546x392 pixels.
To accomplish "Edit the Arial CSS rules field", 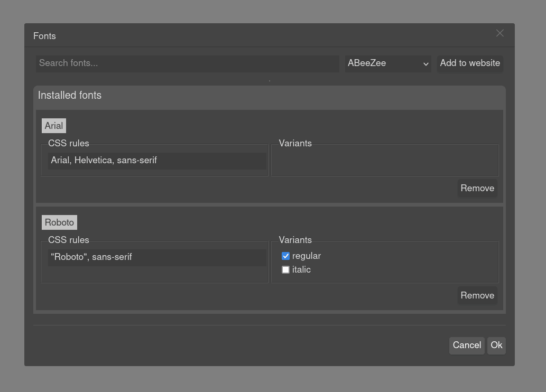I will pos(154,160).
